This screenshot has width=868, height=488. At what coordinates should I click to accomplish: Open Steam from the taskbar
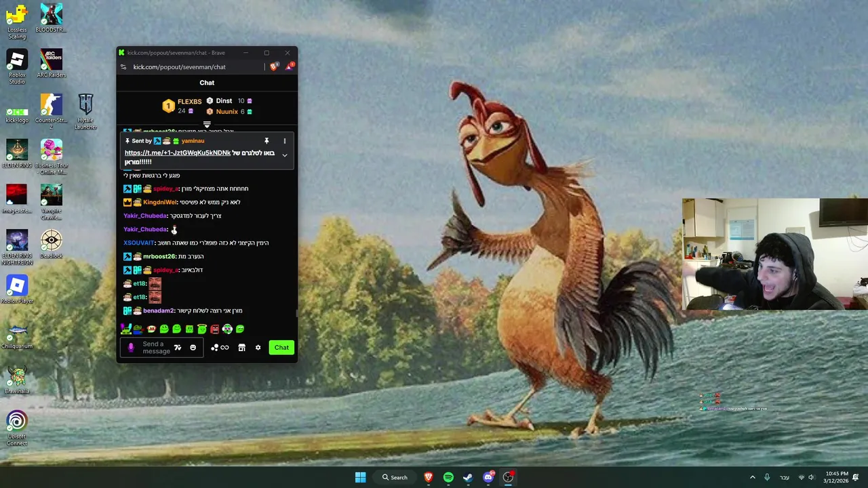pyautogui.click(x=468, y=477)
